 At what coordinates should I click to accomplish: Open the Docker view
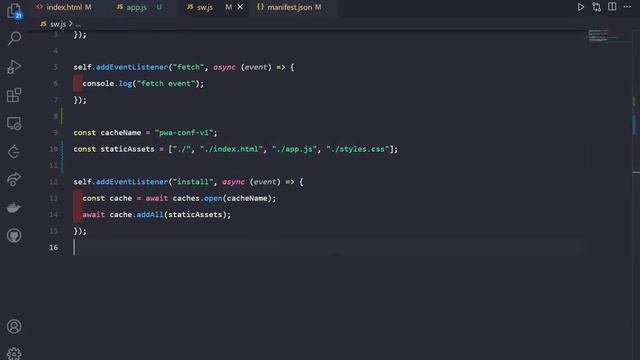[14, 208]
